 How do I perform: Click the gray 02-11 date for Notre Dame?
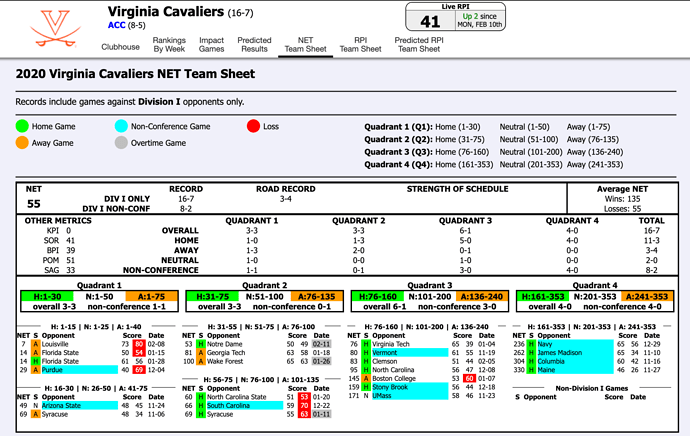click(321, 344)
